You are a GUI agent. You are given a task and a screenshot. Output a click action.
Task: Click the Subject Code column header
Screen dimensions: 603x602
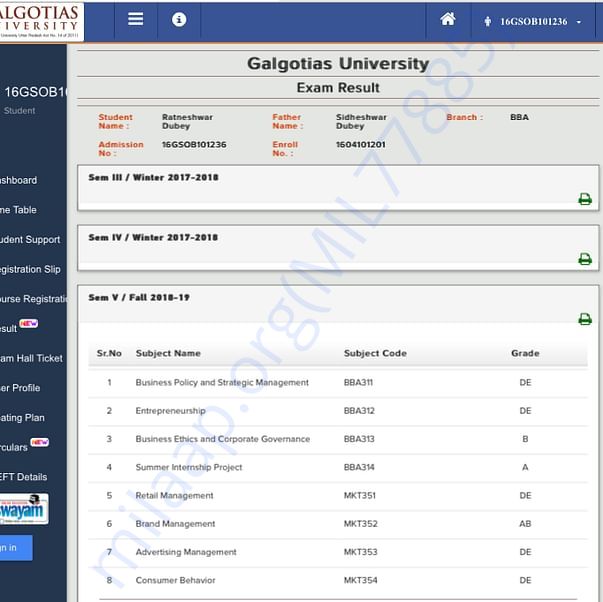375,353
